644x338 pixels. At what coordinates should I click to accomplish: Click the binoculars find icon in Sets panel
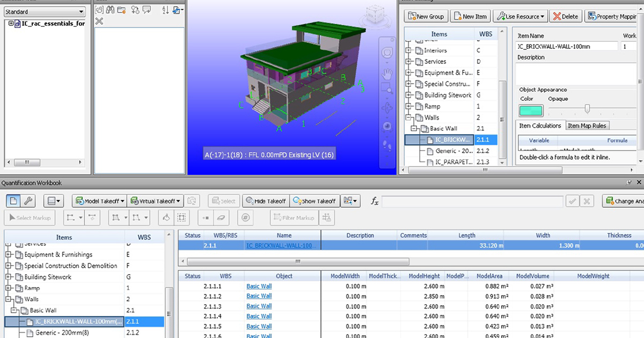[x=111, y=10]
